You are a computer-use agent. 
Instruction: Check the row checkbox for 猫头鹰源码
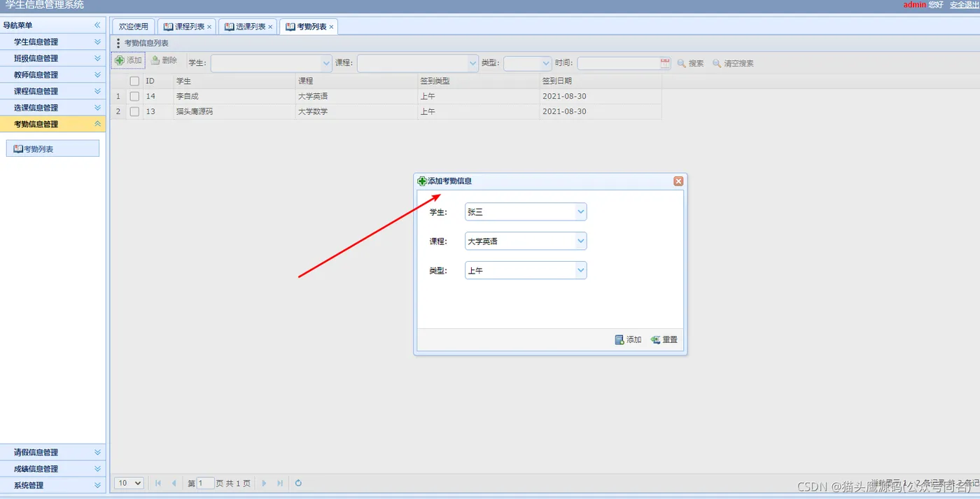tap(134, 111)
